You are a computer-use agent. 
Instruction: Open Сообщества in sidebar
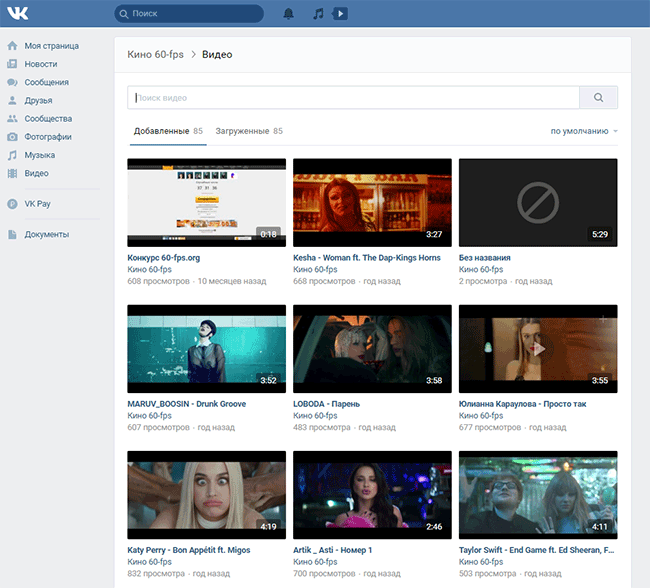tap(48, 119)
